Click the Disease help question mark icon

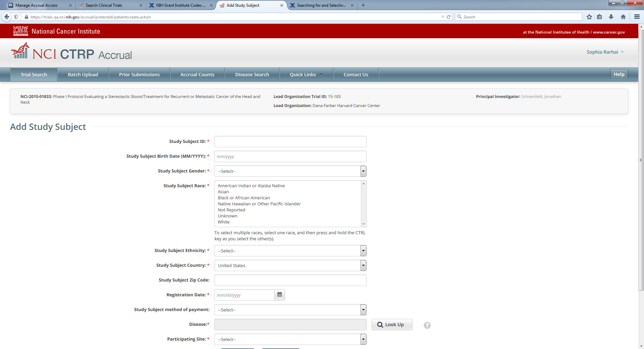pyautogui.click(x=427, y=325)
